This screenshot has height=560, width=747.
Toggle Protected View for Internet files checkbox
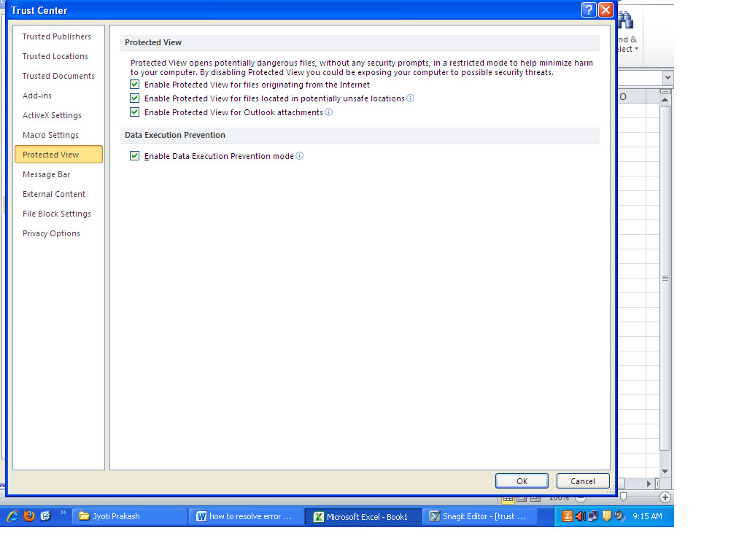[135, 85]
